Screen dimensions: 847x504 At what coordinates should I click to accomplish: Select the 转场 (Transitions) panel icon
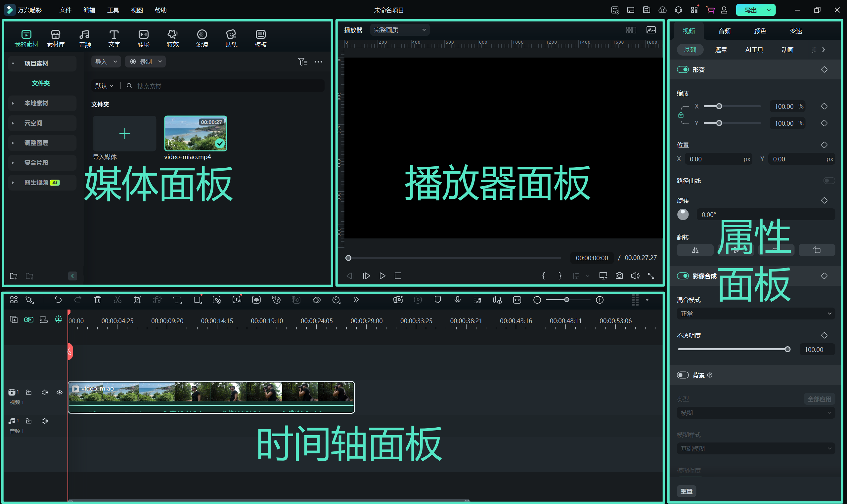point(143,37)
